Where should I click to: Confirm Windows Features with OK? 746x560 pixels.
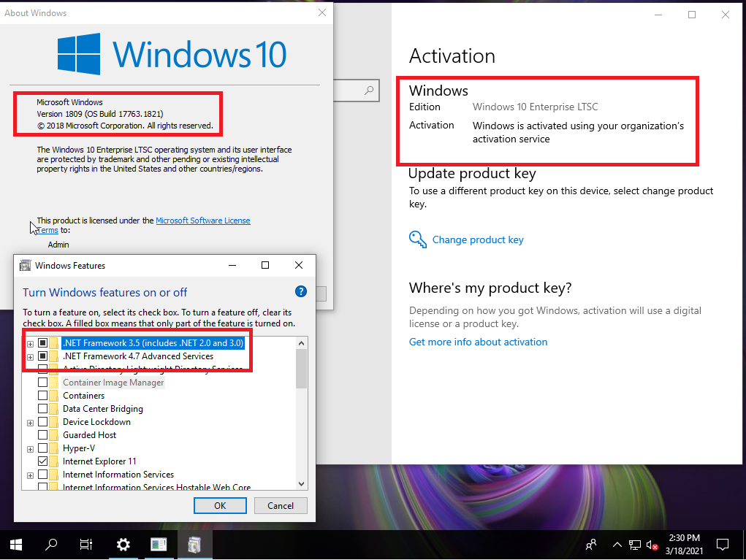coord(220,506)
